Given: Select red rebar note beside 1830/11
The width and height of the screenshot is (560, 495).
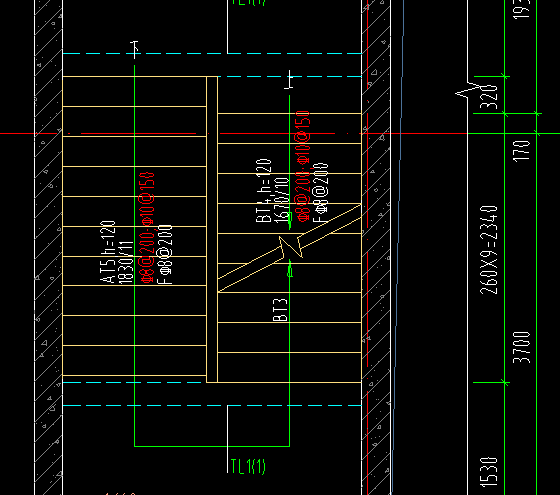Looking at the screenshot, I should [x=147, y=228].
